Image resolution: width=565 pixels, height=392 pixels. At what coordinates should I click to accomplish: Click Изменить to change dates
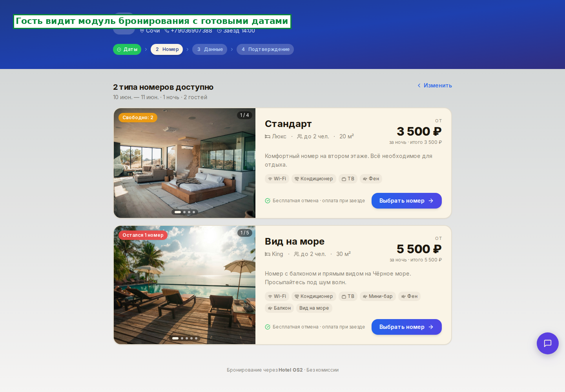point(435,85)
